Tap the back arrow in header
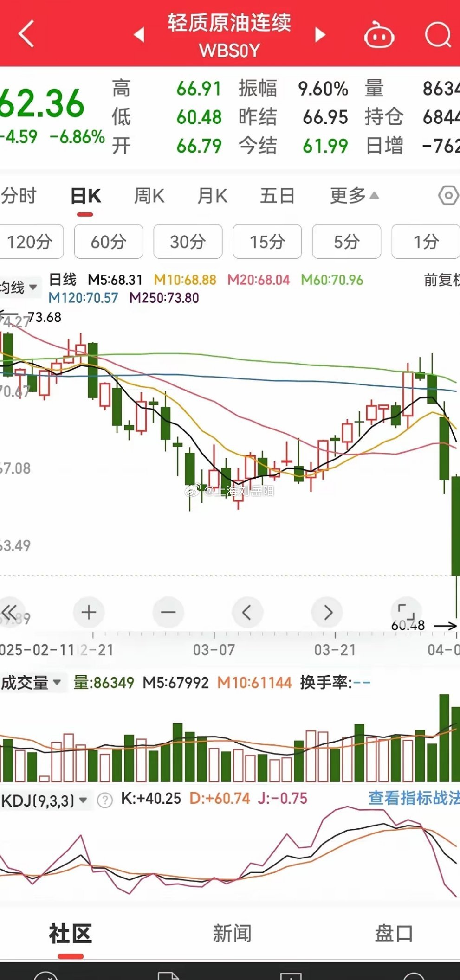 tap(26, 34)
